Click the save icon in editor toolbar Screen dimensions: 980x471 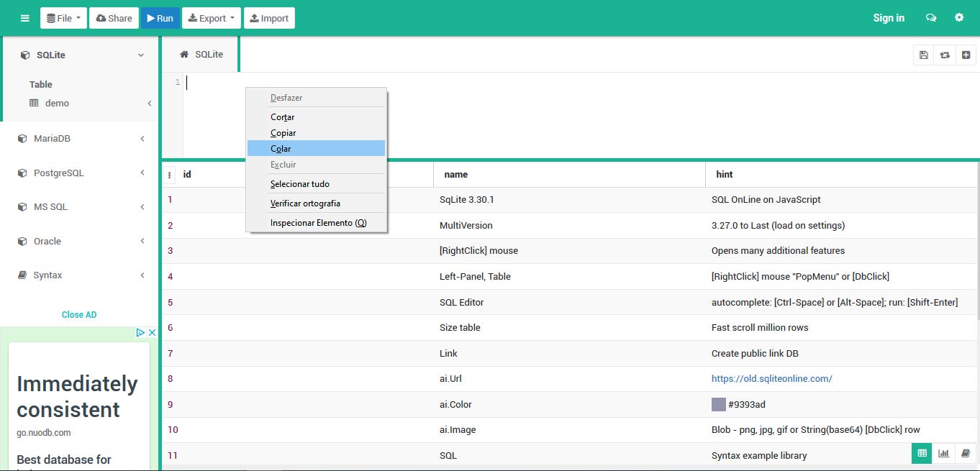point(924,55)
